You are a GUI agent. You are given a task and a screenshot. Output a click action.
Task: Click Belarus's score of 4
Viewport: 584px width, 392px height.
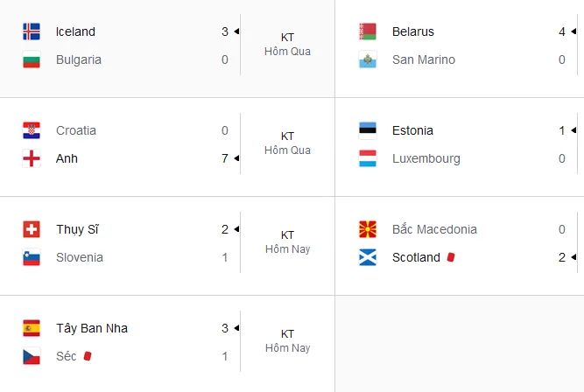[x=561, y=31]
